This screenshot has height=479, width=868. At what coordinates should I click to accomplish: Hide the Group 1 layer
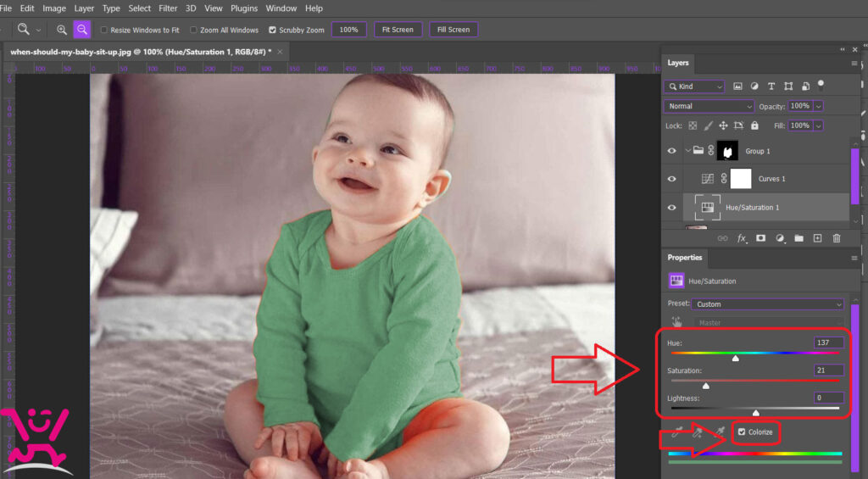point(671,151)
